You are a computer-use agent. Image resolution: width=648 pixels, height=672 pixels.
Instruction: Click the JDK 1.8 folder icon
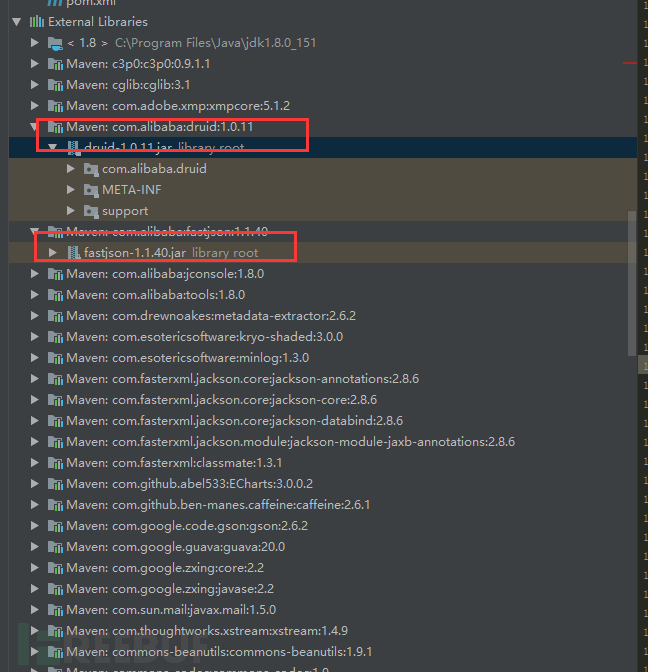pos(55,43)
